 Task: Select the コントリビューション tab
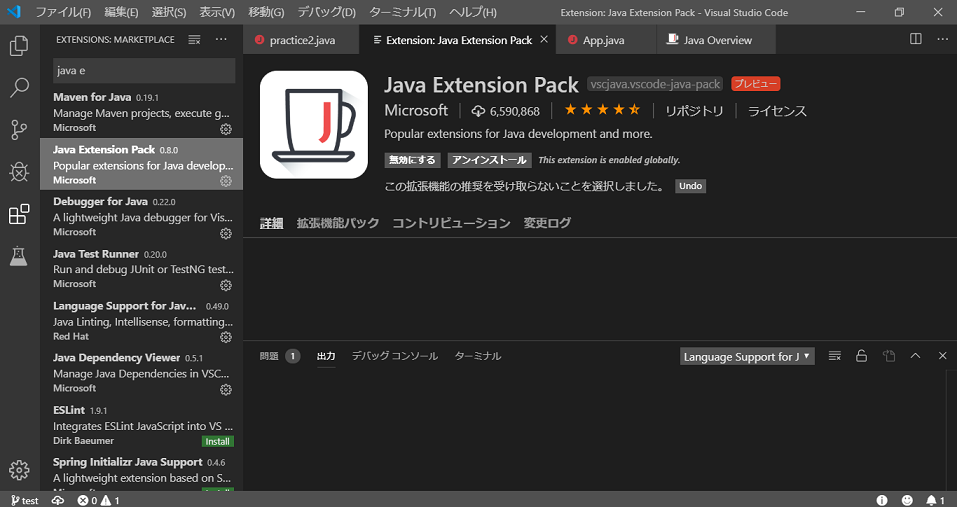tap(451, 223)
